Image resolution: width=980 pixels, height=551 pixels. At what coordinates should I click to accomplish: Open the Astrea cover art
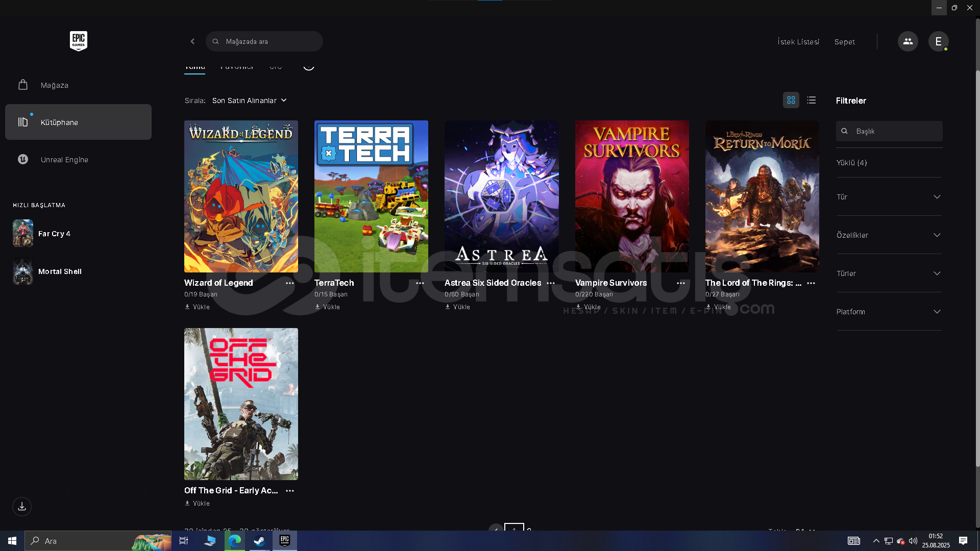click(501, 196)
